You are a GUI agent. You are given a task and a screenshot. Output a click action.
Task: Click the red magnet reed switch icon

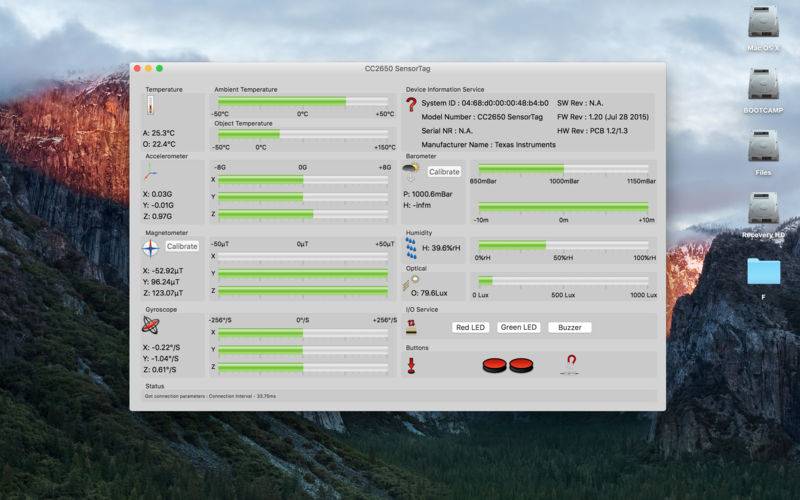[x=571, y=364]
